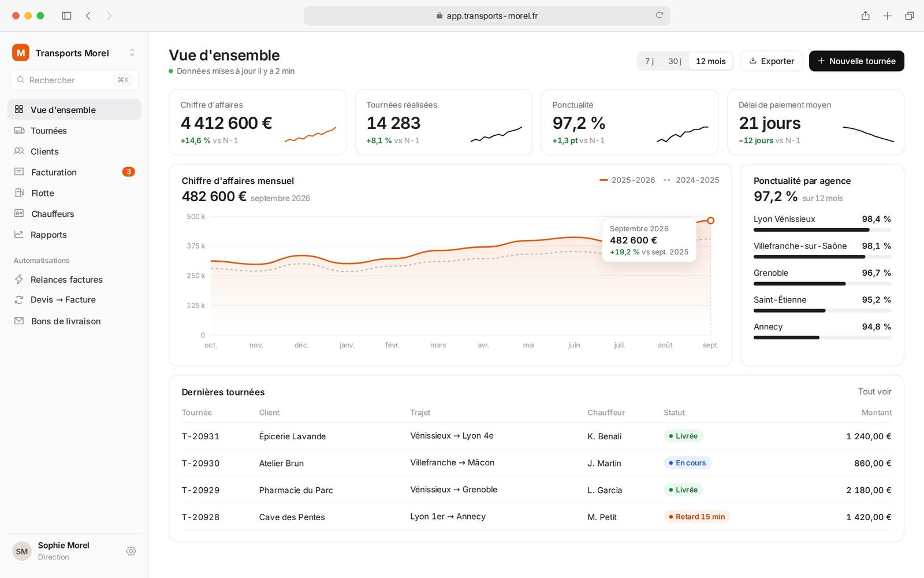This screenshot has width=924, height=578.
Task: Open tournée T-20931 row
Action: [536, 436]
